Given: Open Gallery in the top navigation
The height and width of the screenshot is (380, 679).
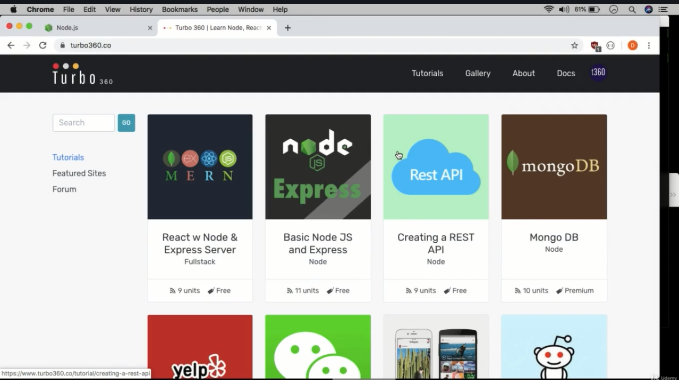Looking at the screenshot, I should pos(478,73).
